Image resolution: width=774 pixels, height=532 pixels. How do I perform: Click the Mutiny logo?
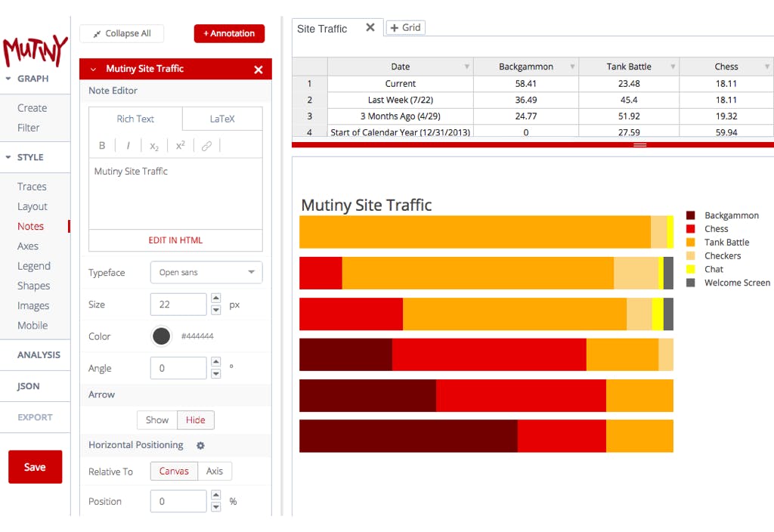coord(35,50)
